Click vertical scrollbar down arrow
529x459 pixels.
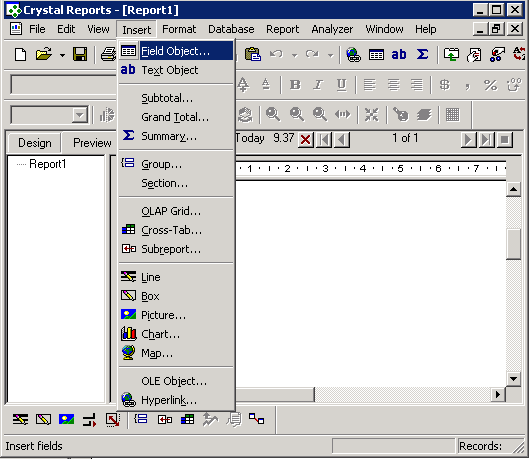click(513, 379)
